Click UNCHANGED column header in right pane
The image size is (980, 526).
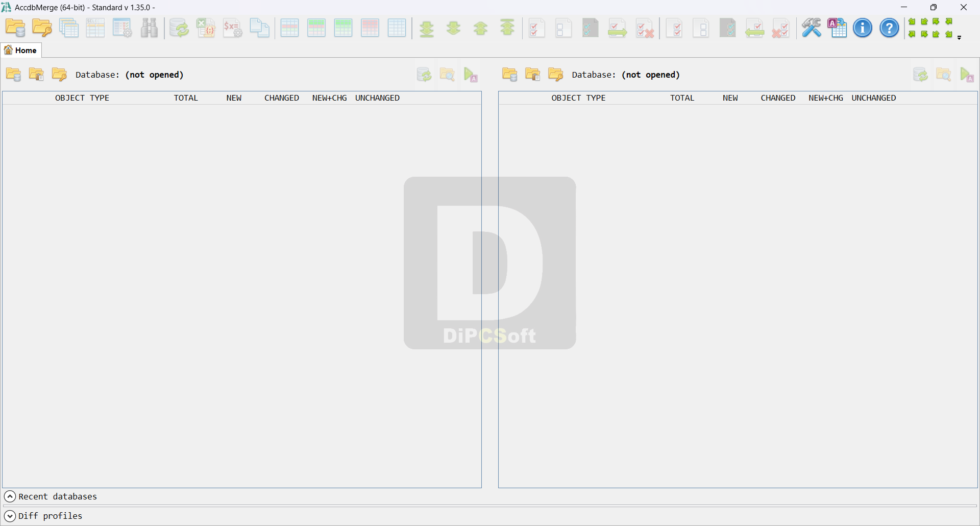(874, 98)
